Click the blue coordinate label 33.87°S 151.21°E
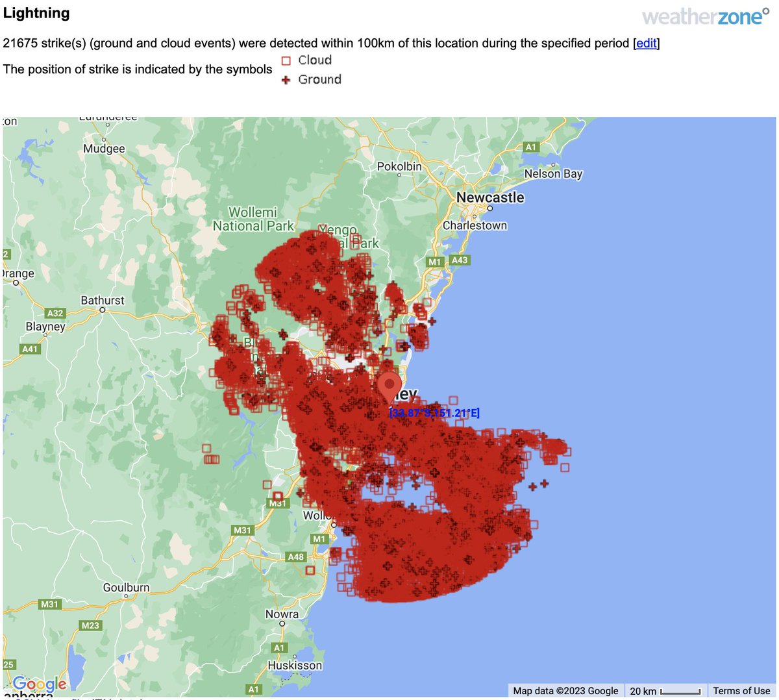Screen dimensions: 779x700 434,412
